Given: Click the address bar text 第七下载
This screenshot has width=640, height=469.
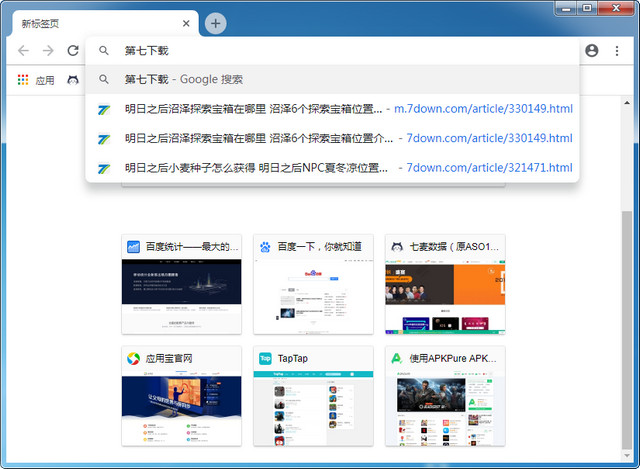Looking at the screenshot, I should point(147,51).
